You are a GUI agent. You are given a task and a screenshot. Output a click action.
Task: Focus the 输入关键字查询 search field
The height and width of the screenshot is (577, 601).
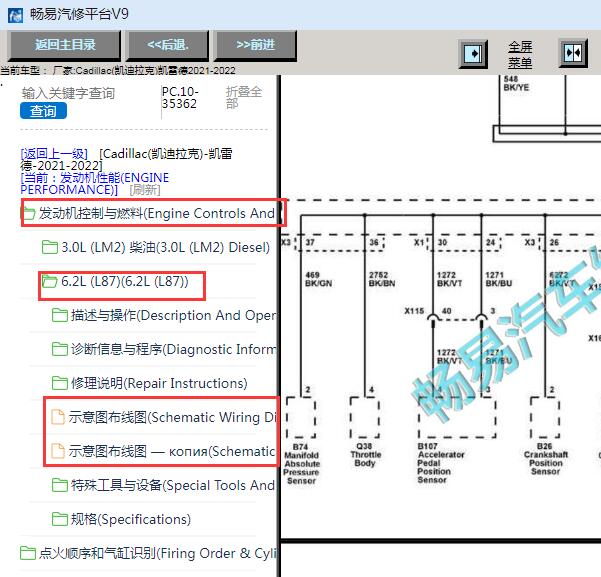pos(68,93)
